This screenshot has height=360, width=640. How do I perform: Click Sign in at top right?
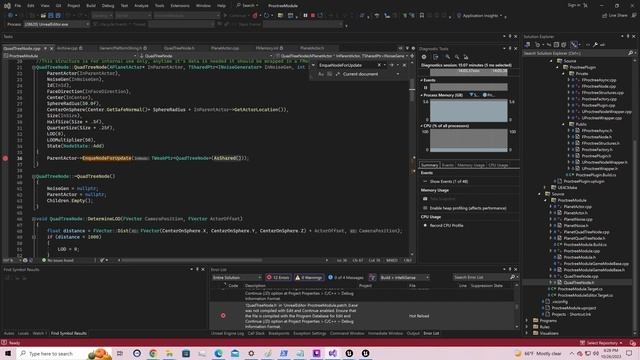pyautogui.click(x=574, y=5)
